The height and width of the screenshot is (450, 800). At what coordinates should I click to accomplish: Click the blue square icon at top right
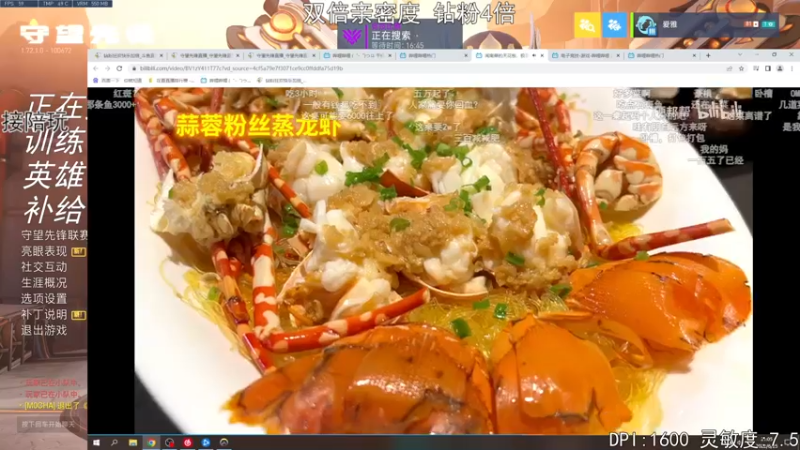(614, 25)
